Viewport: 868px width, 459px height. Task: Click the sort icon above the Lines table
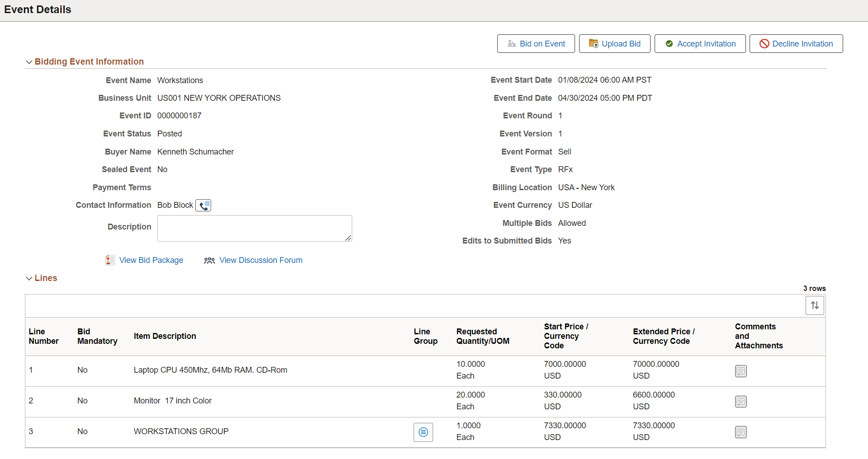click(815, 305)
